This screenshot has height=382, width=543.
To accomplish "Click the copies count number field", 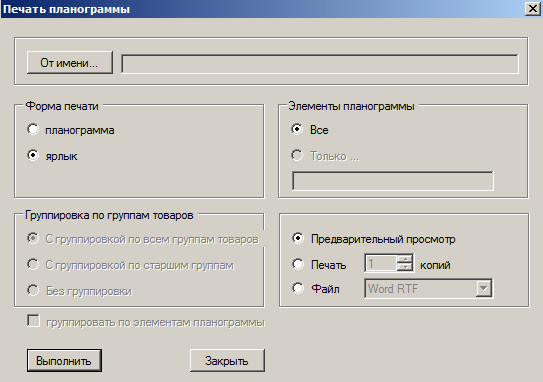I will point(381,264).
